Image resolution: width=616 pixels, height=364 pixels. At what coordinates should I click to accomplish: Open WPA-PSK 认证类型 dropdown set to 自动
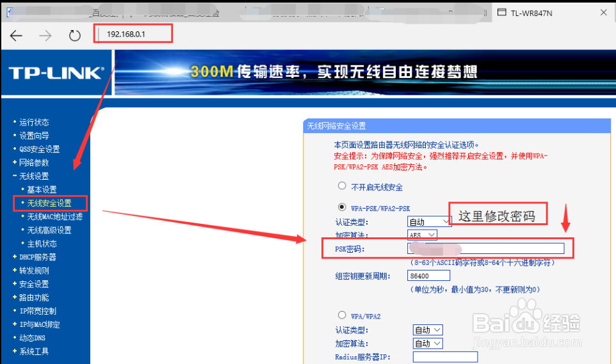(x=429, y=222)
